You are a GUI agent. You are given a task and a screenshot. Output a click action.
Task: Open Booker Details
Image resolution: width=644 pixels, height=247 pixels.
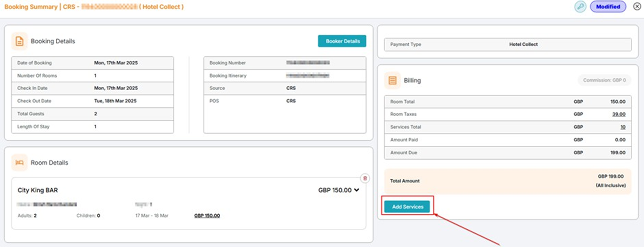pos(342,41)
